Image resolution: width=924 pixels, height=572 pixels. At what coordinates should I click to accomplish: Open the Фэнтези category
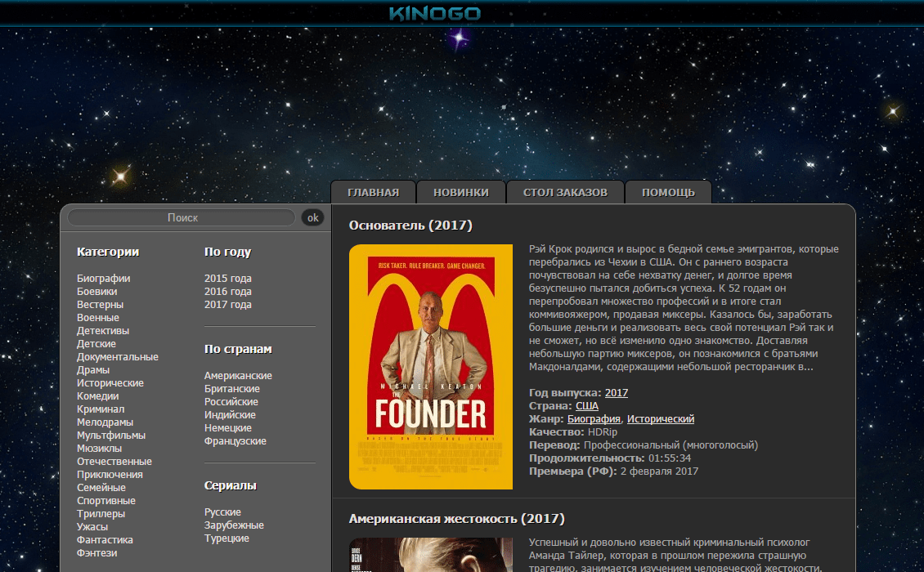tap(96, 552)
